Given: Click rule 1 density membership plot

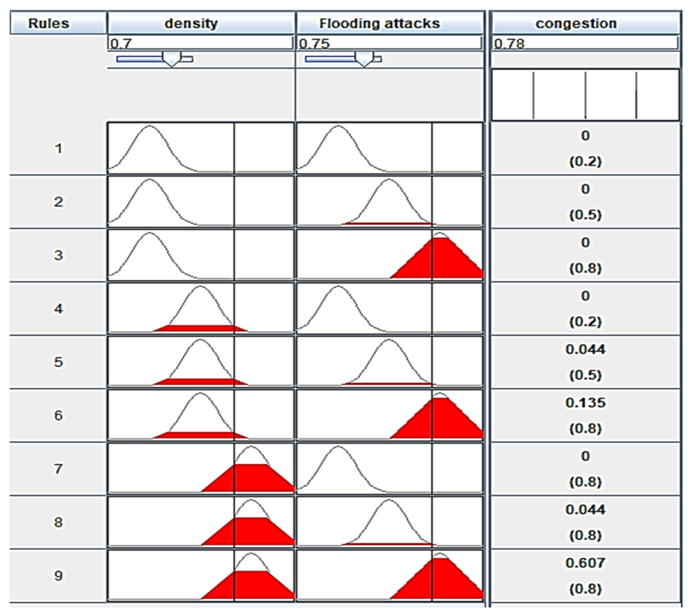Looking at the screenshot, I should 201,148.
